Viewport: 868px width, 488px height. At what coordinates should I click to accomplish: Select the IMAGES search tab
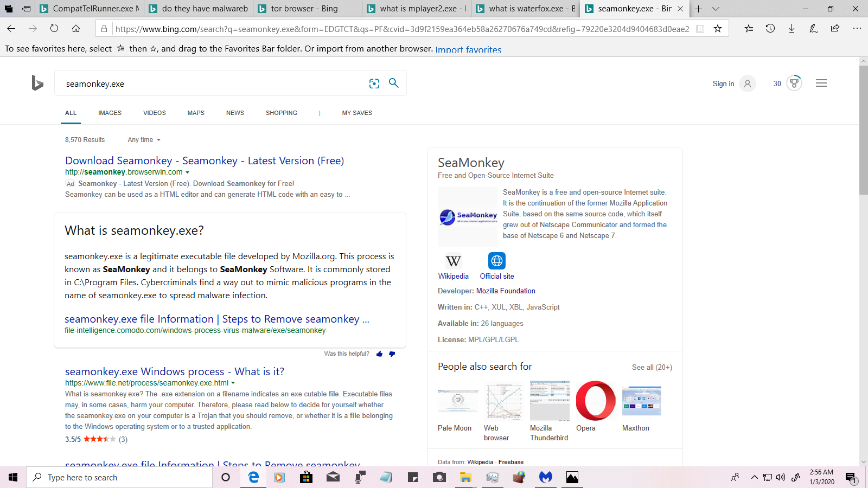pos(110,113)
